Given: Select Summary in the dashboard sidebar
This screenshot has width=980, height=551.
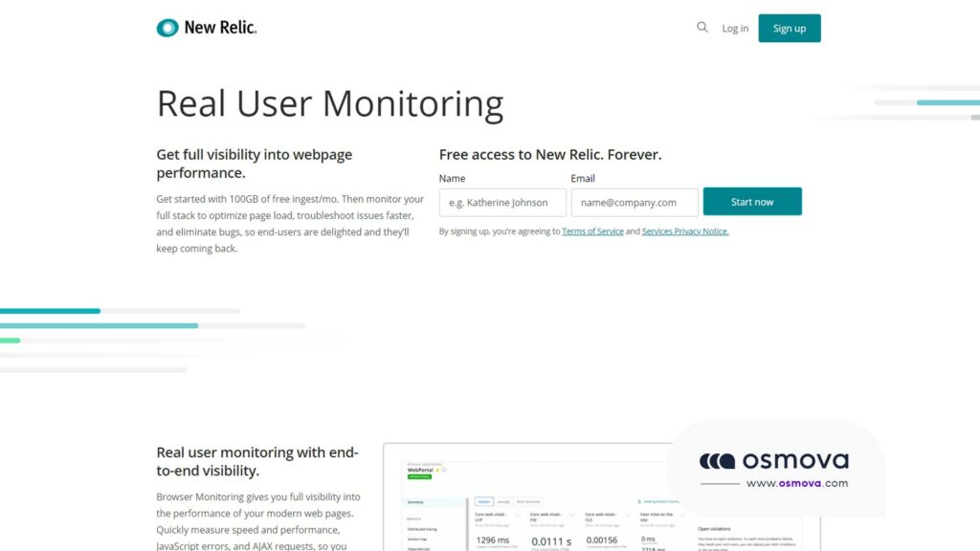Looking at the screenshot, I should (415, 502).
